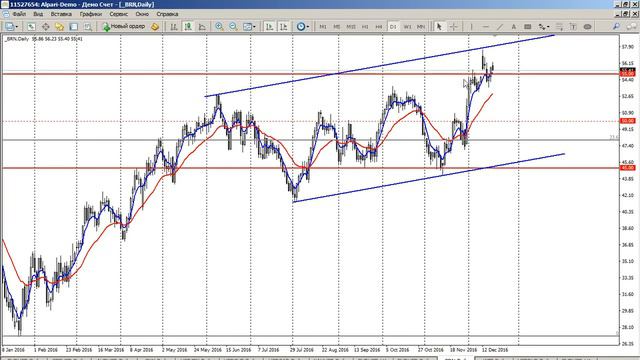Switch timeframe to M5
The height and width of the screenshot is (360, 640).
coord(337,27)
